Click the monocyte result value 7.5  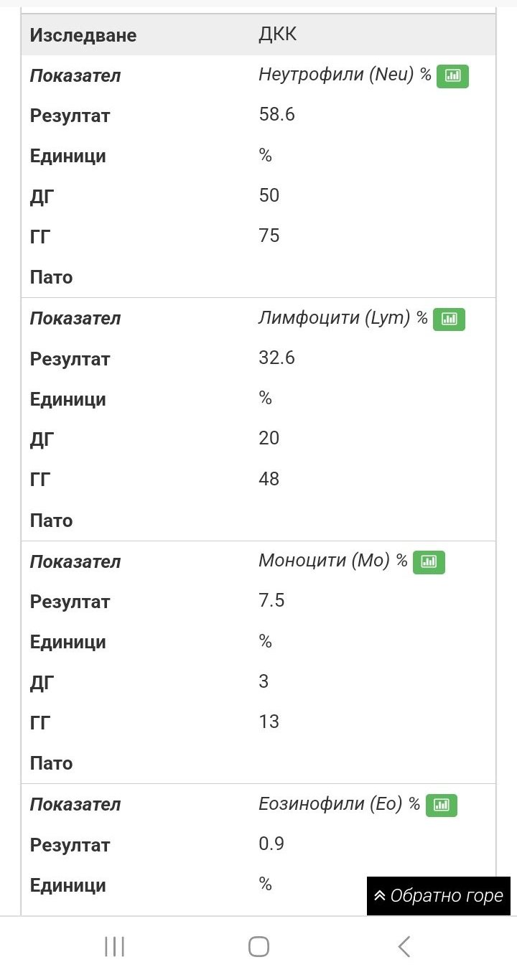coord(271,600)
